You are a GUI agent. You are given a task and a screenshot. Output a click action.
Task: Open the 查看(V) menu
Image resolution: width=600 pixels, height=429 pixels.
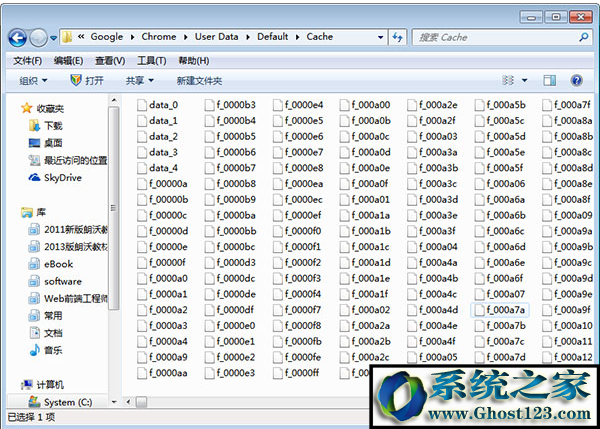pyautogui.click(x=110, y=61)
